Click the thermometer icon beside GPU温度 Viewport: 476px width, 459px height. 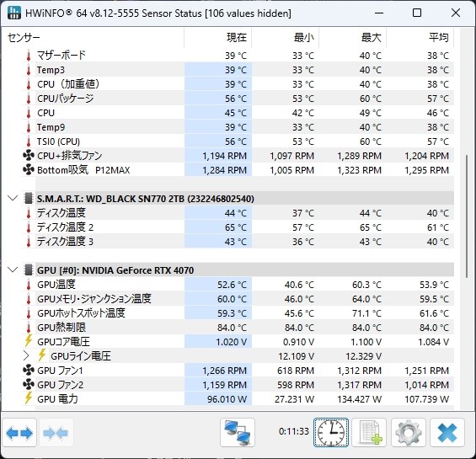click(29, 285)
